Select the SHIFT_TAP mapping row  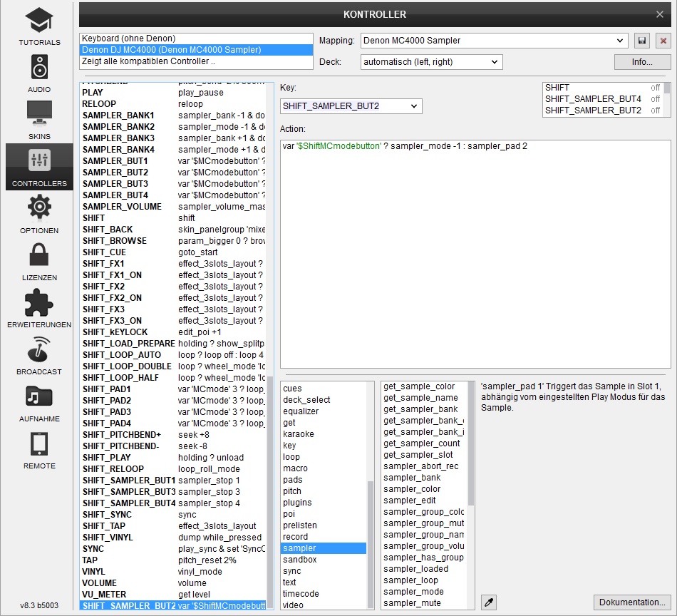174,525
